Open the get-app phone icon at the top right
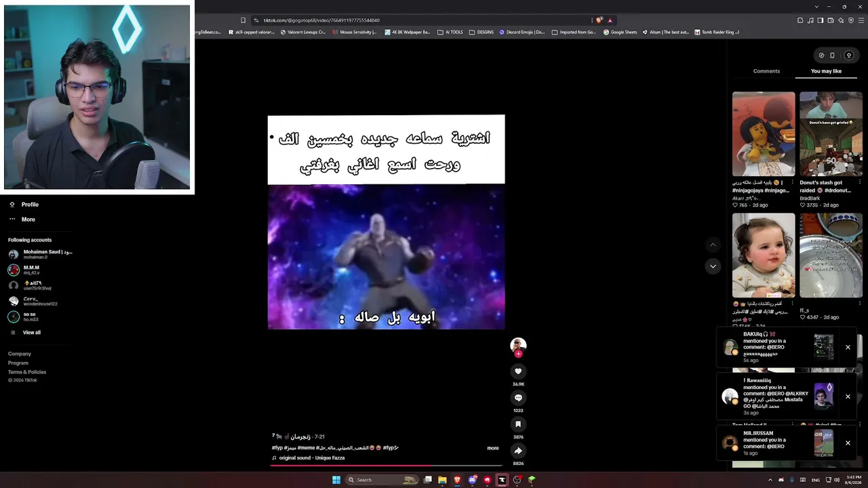Viewport: 868px width, 488px height. (x=832, y=56)
